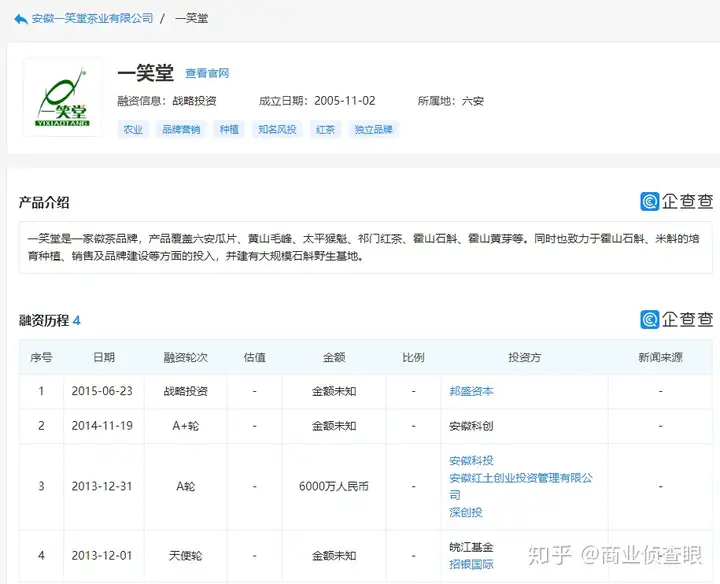Image resolution: width=720 pixels, height=584 pixels.
Task: Click 所属地 六安 text
Action: pyautogui.click(x=450, y=101)
